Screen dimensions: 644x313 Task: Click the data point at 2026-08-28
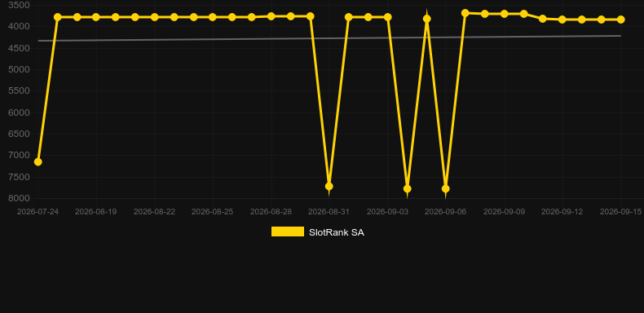click(x=271, y=16)
